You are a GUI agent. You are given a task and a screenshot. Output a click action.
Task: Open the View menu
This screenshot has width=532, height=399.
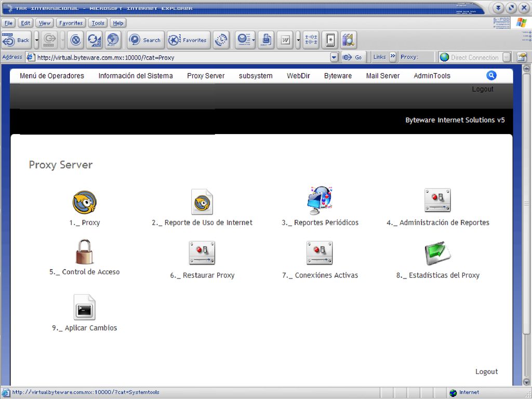pos(45,23)
